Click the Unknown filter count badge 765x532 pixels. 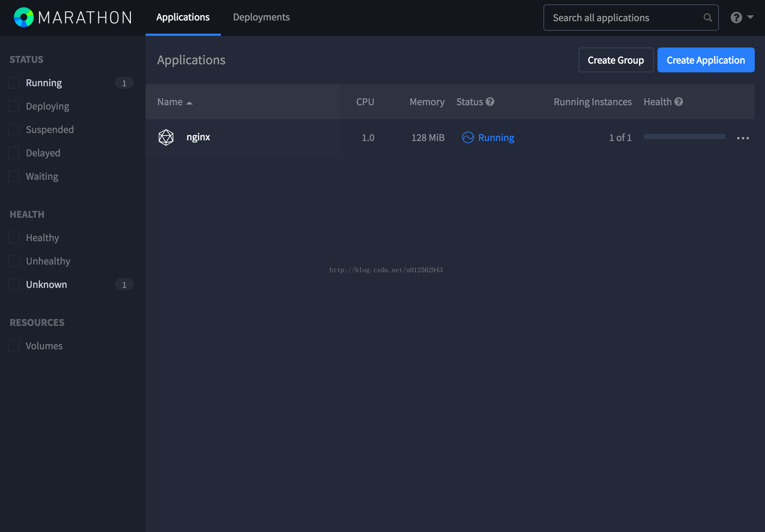124,285
